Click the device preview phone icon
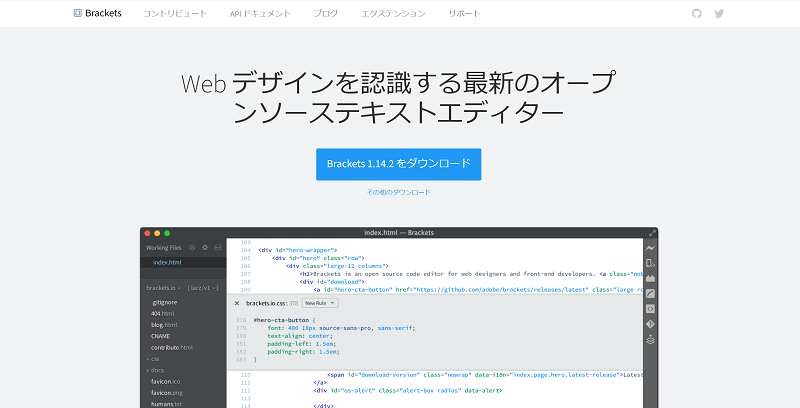 (x=650, y=263)
